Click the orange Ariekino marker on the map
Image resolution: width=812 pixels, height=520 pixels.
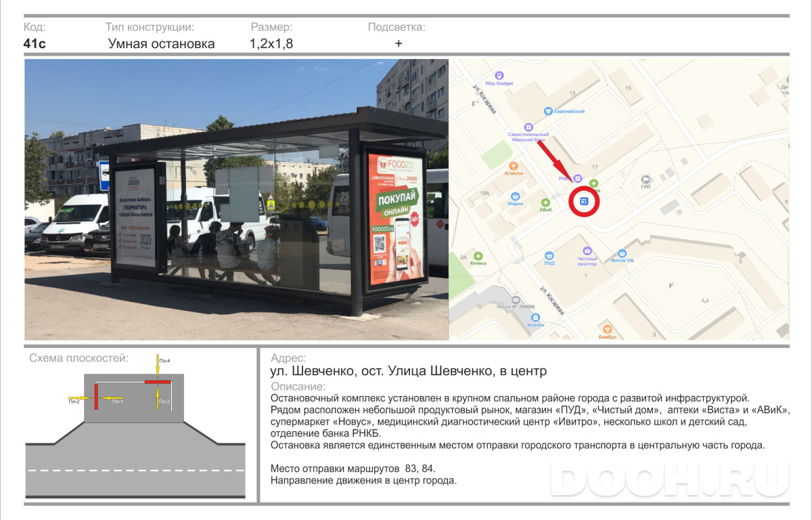(x=513, y=165)
